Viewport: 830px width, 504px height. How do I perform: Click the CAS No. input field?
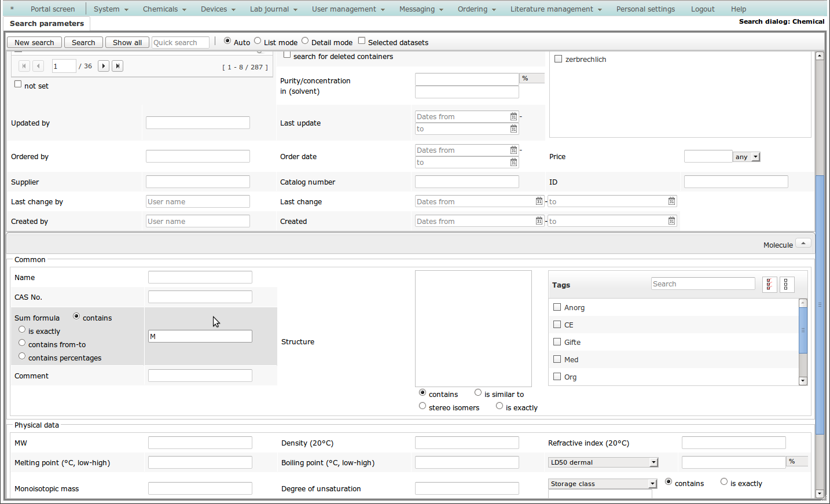(200, 297)
